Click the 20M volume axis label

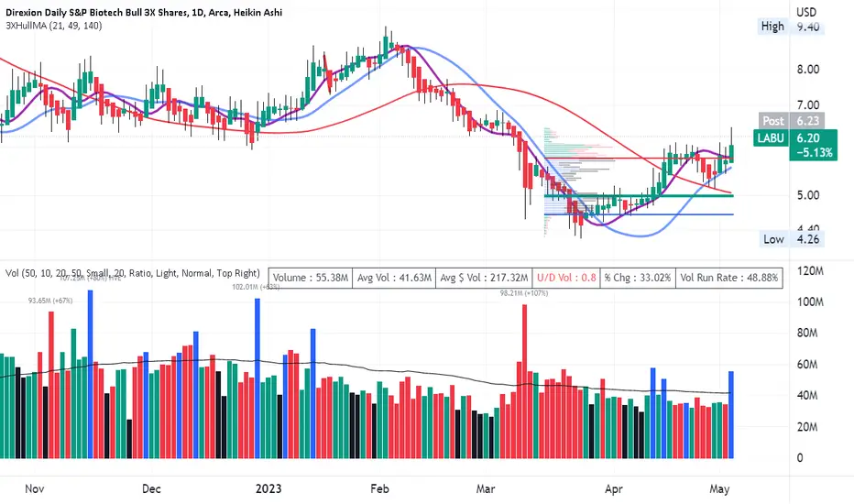point(807,427)
